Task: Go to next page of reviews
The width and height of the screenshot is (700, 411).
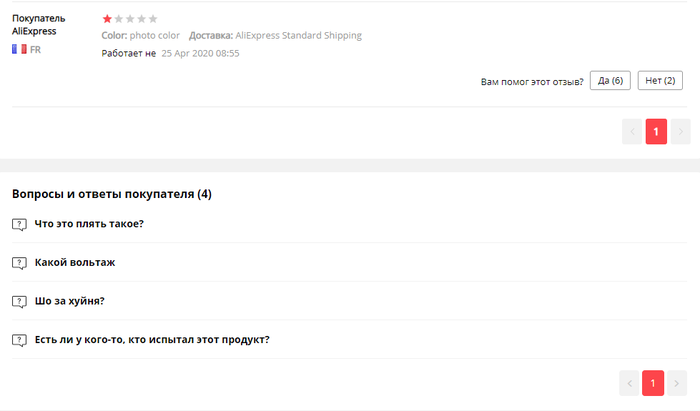Action: (680, 131)
